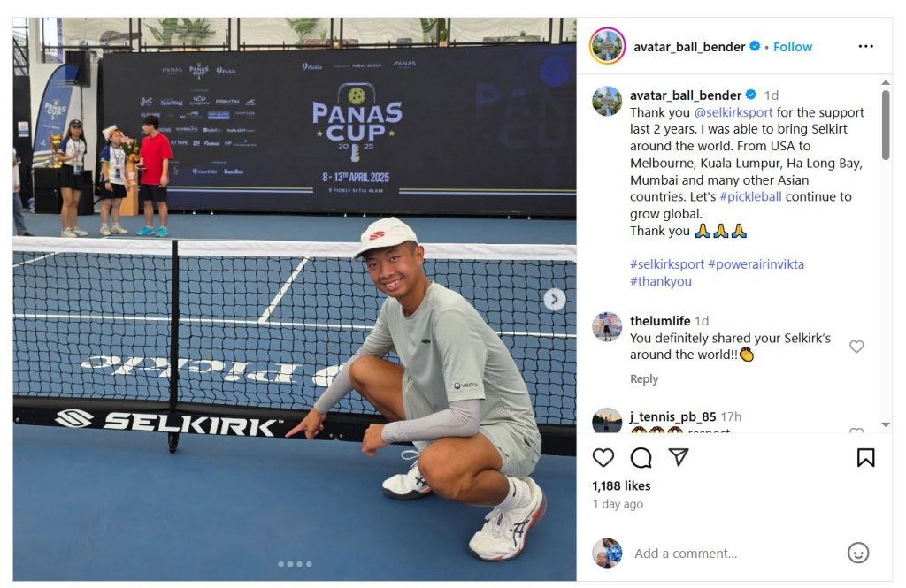The width and height of the screenshot is (906, 588).
Task: Click the comments scrollbar thumb
Action: 886,125
